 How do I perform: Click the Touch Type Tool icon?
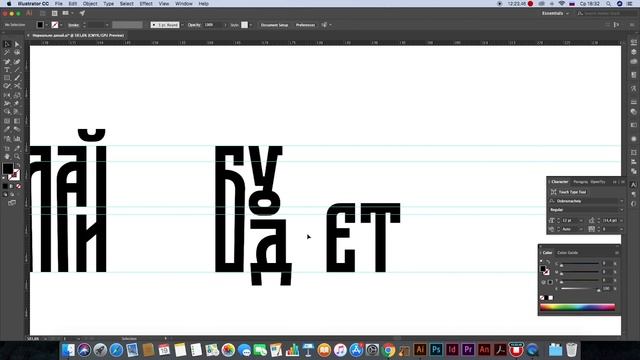(x=553, y=192)
